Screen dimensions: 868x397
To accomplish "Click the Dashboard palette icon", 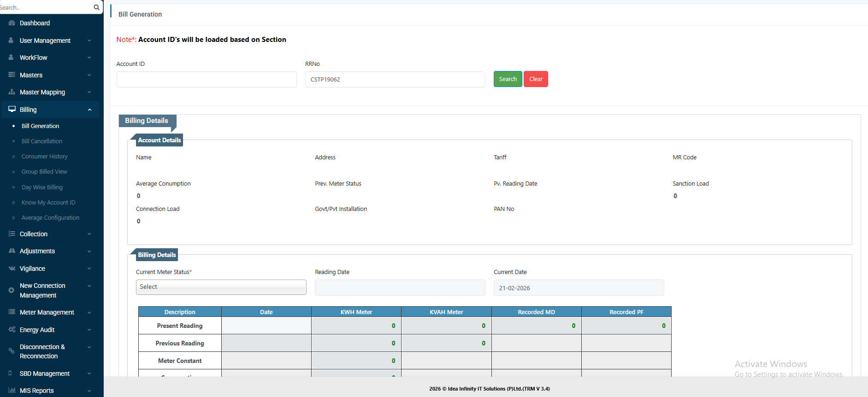I will [x=12, y=23].
